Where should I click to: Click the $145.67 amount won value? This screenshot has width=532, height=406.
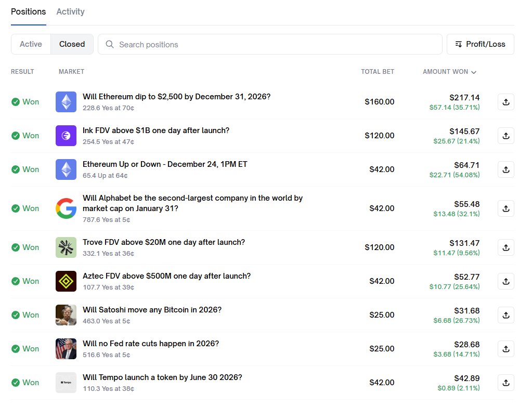[x=464, y=132]
